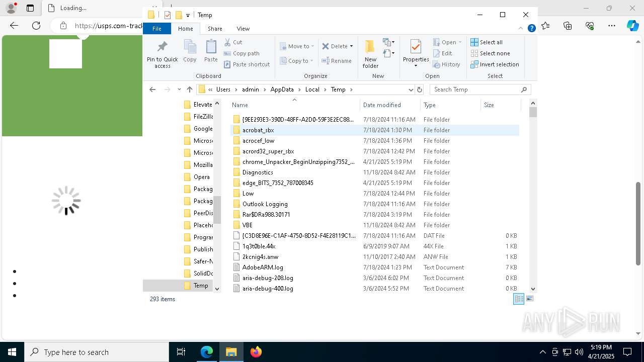The image size is (644, 362).
Task: Click the Paste ribbon icon
Action: [x=211, y=51]
